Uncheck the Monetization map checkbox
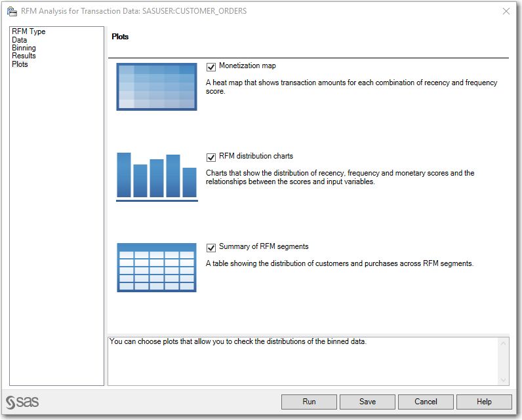522x420 pixels. 211,67
